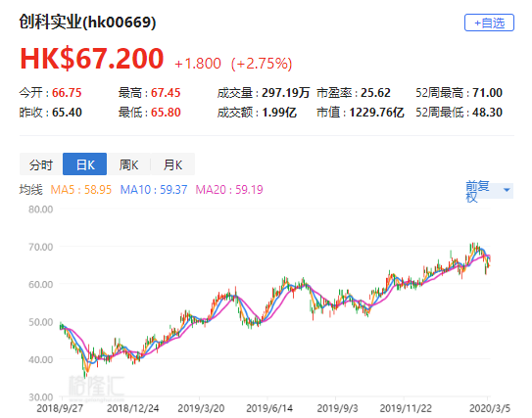Click the 均线 moving-average label
This screenshot has width=532, height=418.
(x=31, y=190)
